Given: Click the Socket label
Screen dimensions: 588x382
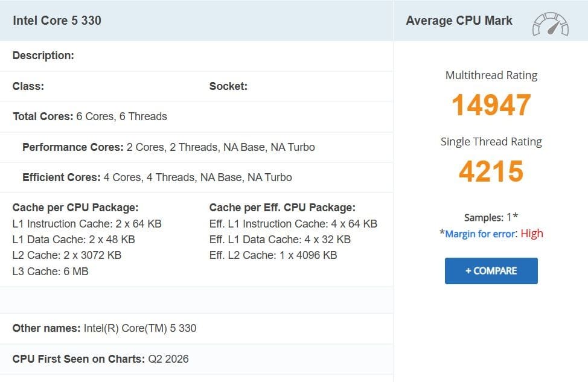Looking at the screenshot, I should pos(228,86).
